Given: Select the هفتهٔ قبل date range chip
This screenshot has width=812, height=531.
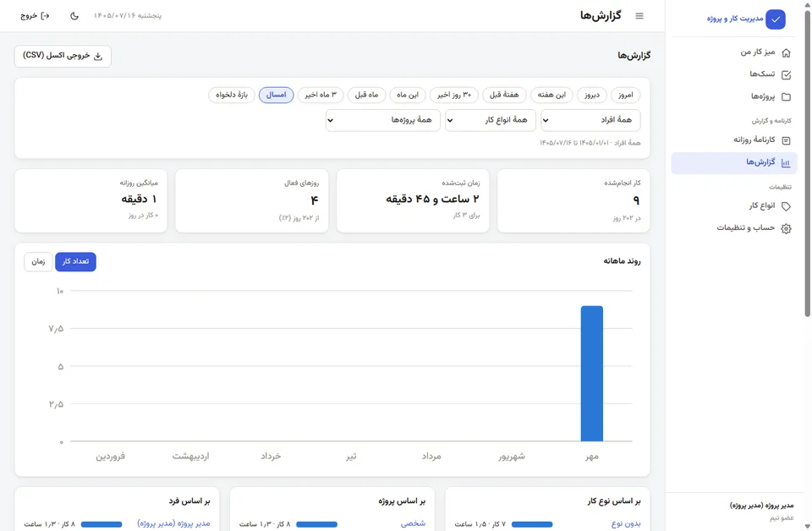Looking at the screenshot, I should coord(504,96).
